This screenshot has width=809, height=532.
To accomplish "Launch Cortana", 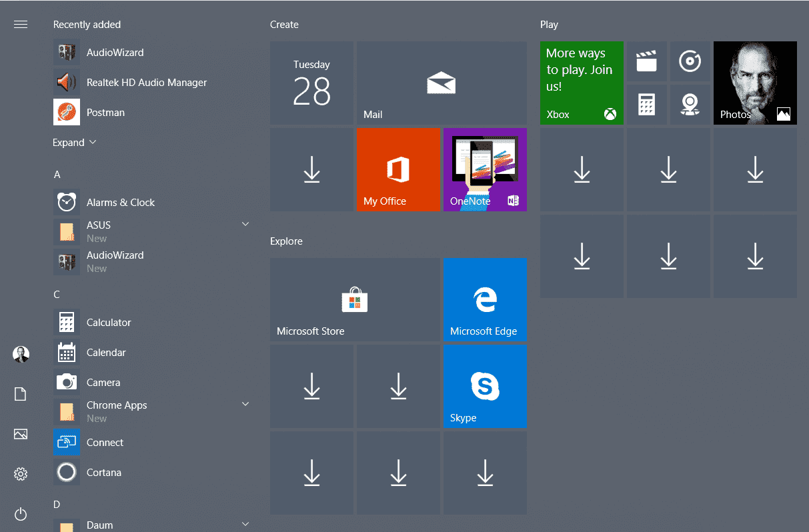I will click(x=151, y=473).
